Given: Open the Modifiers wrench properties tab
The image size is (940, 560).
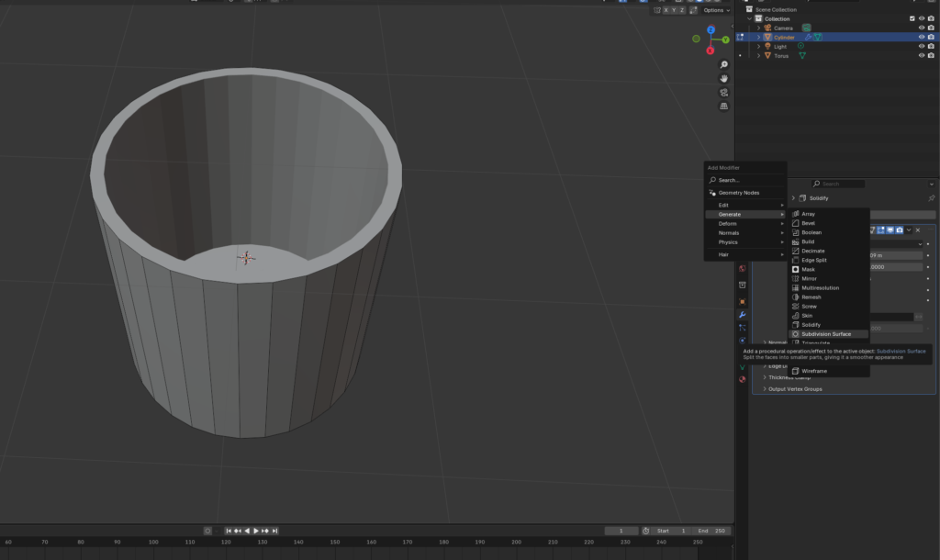Looking at the screenshot, I should tap(742, 315).
